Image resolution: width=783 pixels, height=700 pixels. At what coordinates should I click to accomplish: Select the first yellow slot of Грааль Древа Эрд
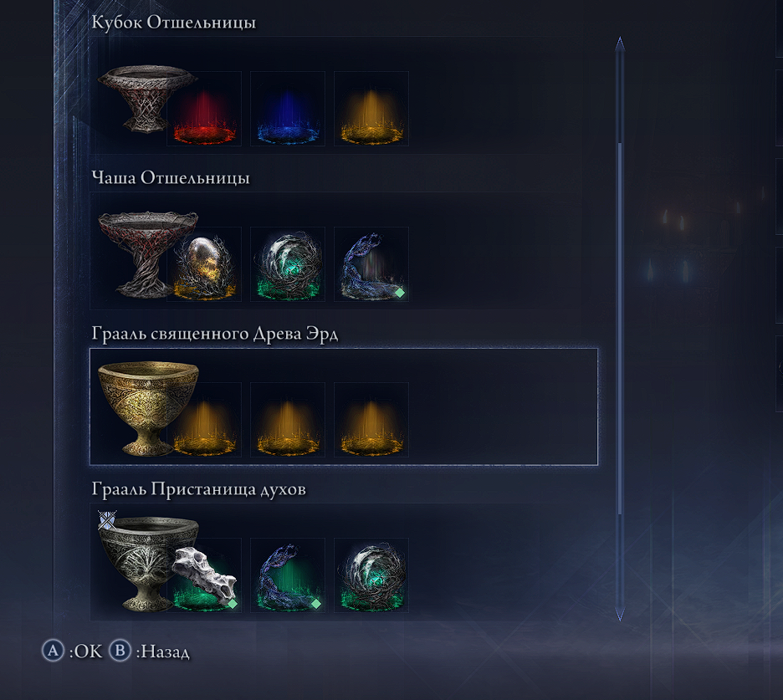(204, 420)
